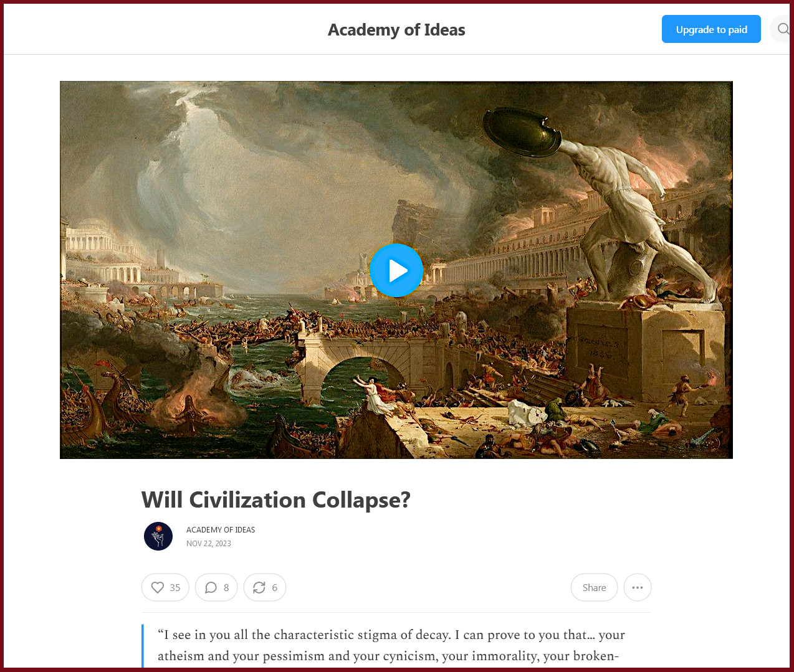Restack the post using the arrows icon
The height and width of the screenshot is (672, 794).
pos(259,587)
